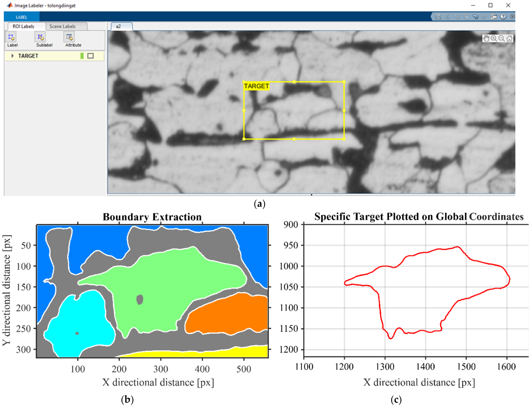Restore view with home icon

[509, 38]
